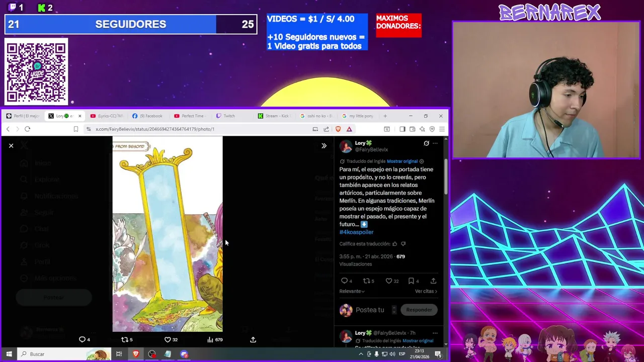Open the #4koaspoiler hashtag
Image resolution: width=644 pixels, height=362 pixels.
[x=356, y=232]
